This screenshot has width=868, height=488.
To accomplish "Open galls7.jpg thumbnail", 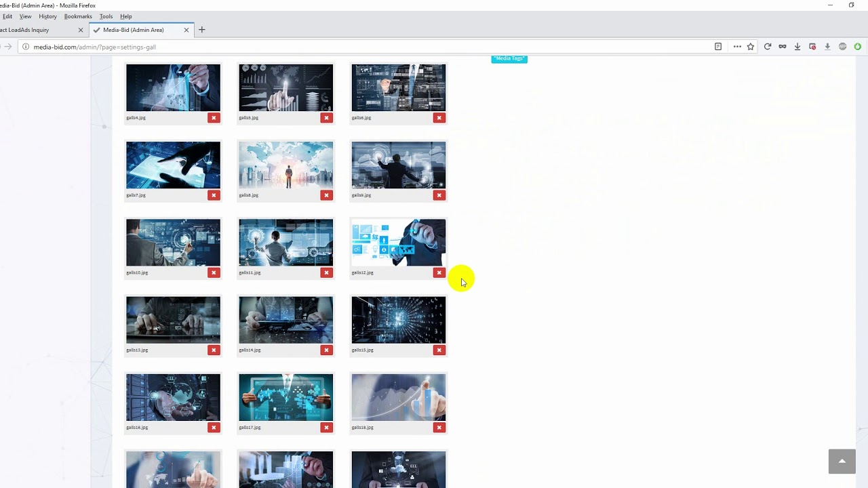I will [x=173, y=165].
